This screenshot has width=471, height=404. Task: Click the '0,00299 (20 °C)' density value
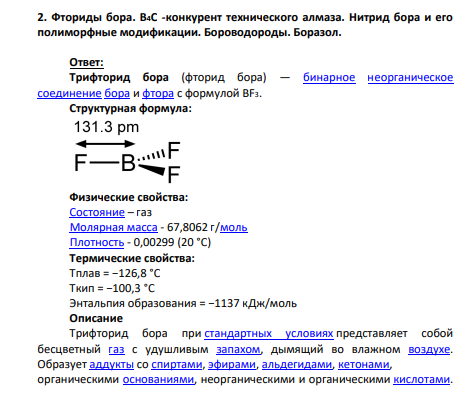172,242
